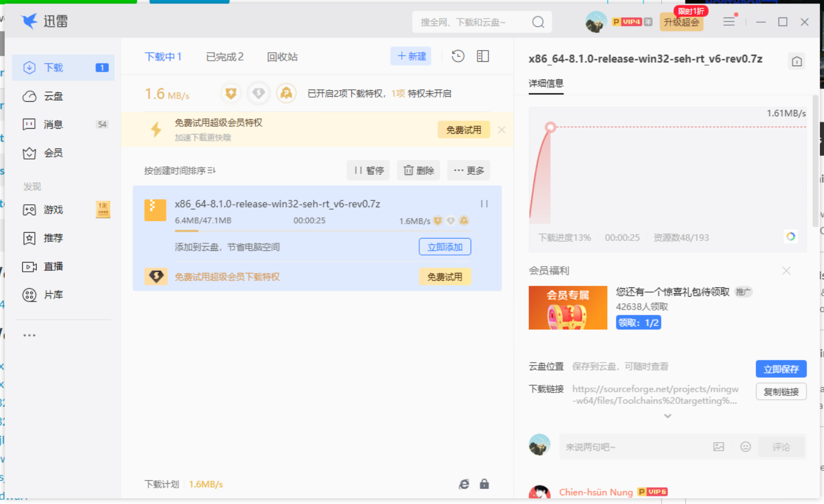Click the 删除 delete button

[419, 171]
